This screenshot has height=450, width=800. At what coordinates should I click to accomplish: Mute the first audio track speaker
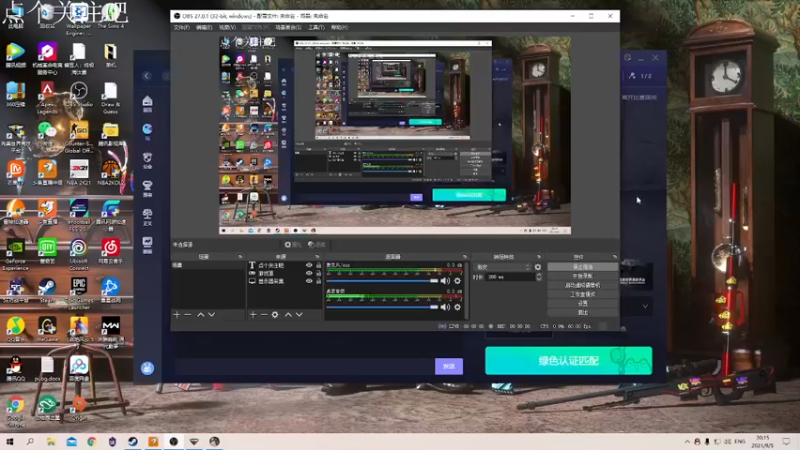tap(445, 281)
